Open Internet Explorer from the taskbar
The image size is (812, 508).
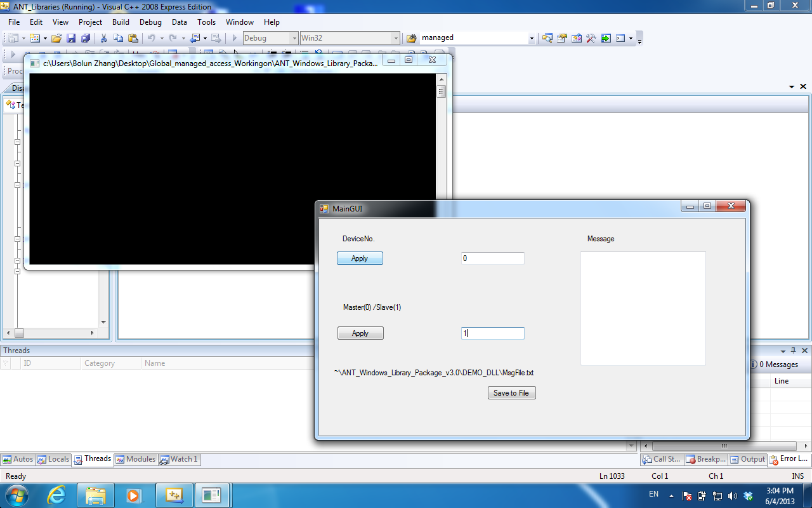click(56, 495)
